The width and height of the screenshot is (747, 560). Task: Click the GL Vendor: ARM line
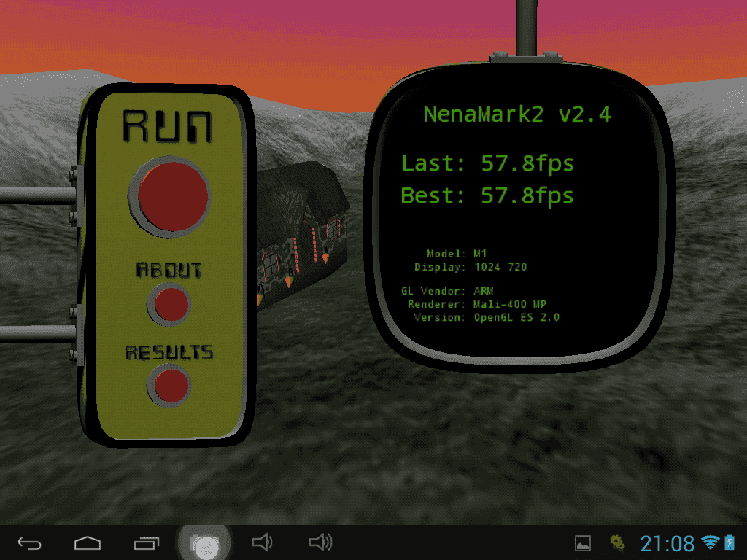point(447,291)
